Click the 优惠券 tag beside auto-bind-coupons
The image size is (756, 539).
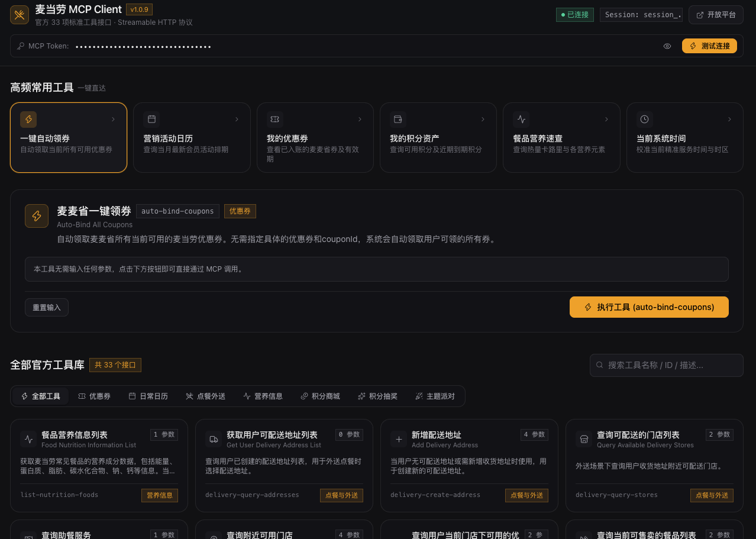click(240, 211)
